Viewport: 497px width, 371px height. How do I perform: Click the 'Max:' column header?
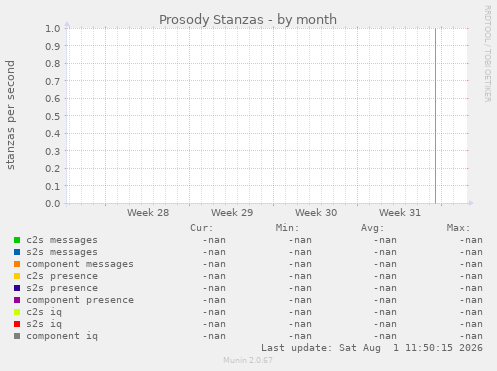pos(458,228)
